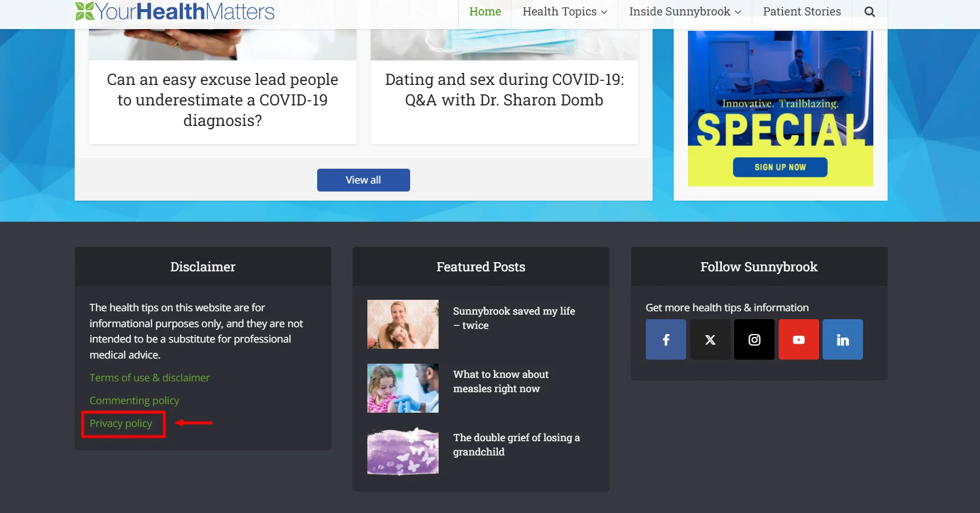The width and height of the screenshot is (980, 513).
Task: Open Dating and sex during COVID-19 article
Action: 504,89
